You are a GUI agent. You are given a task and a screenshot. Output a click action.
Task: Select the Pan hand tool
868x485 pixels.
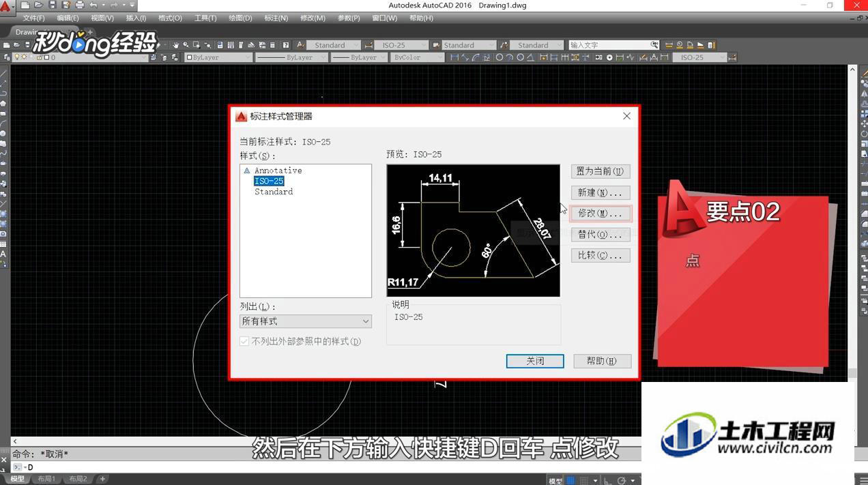[175, 45]
